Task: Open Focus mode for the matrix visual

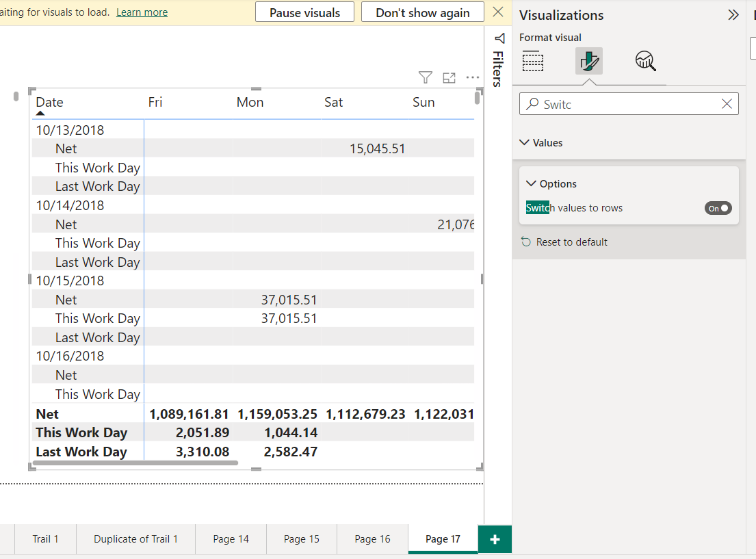Action: click(449, 77)
